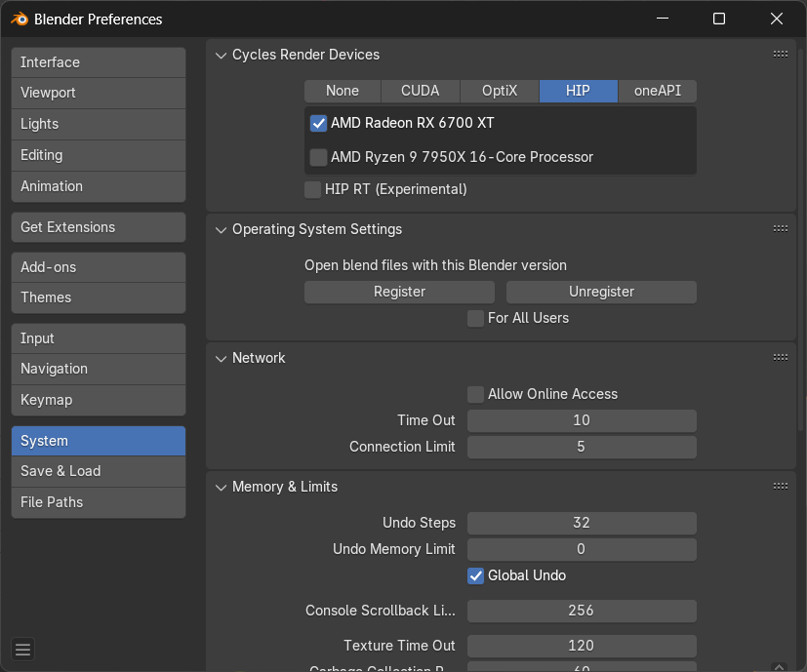Switch render device type to CUDA
Image resolution: width=807 pixels, height=672 pixels.
pos(420,91)
